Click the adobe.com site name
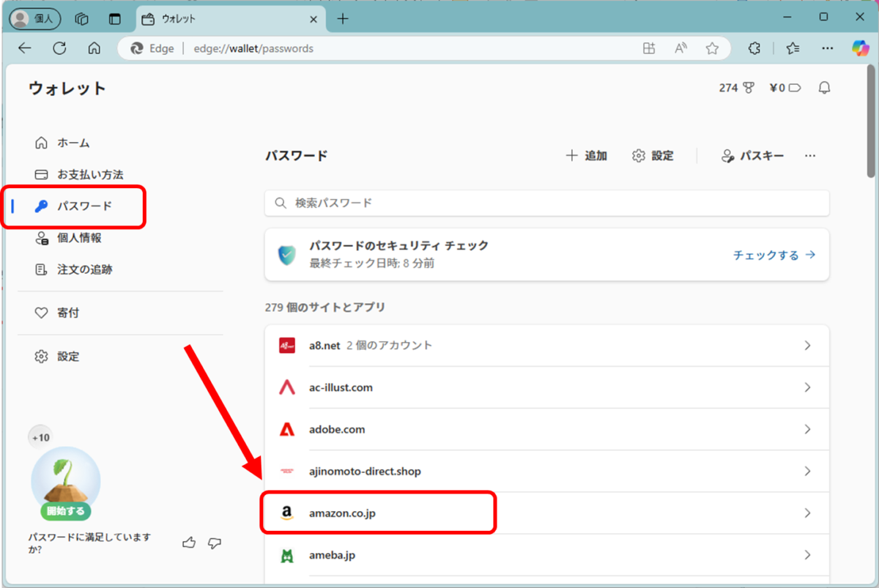The width and height of the screenshot is (879, 588). [x=337, y=429]
